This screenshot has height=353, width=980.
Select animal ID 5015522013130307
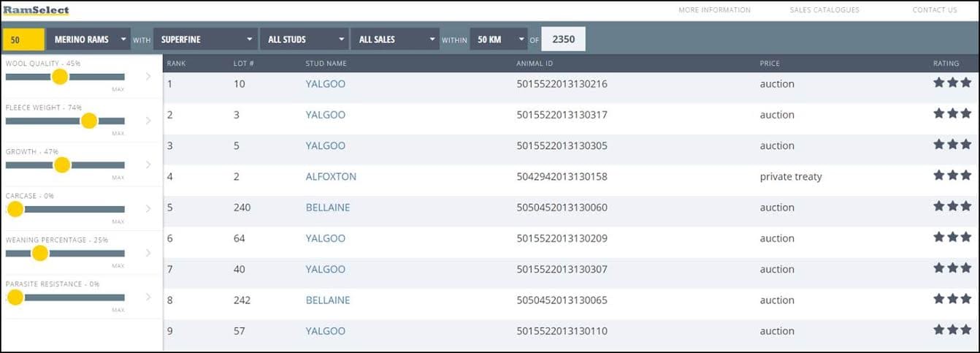coord(562,269)
